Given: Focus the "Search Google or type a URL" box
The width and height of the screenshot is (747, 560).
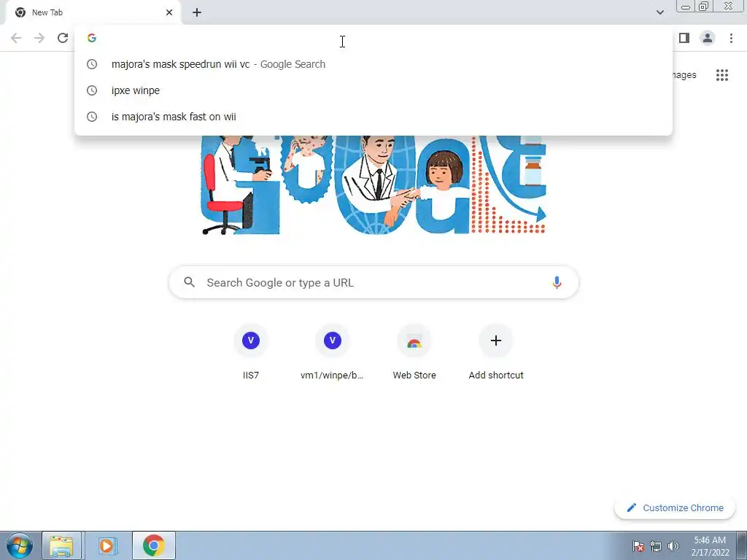Looking at the screenshot, I should (x=373, y=282).
